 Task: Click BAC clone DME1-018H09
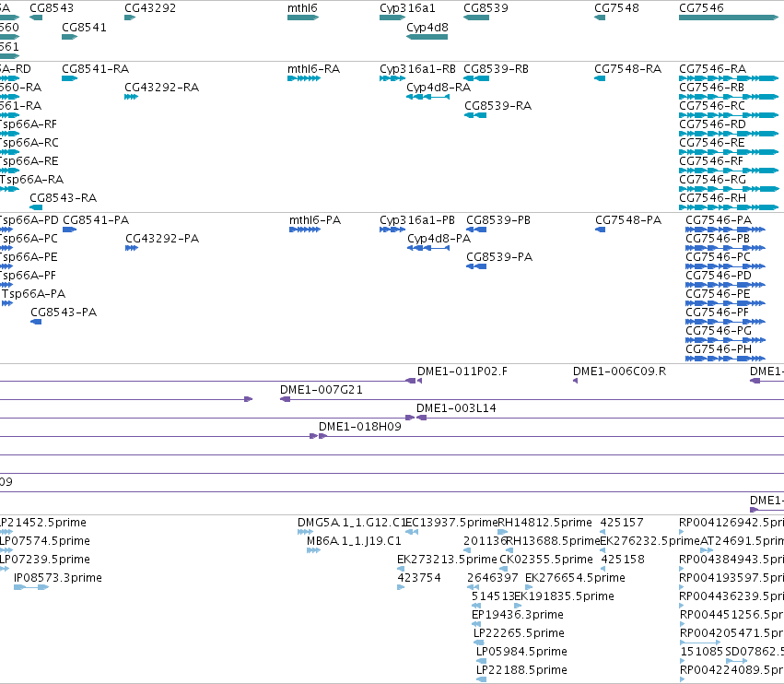[x=360, y=427]
